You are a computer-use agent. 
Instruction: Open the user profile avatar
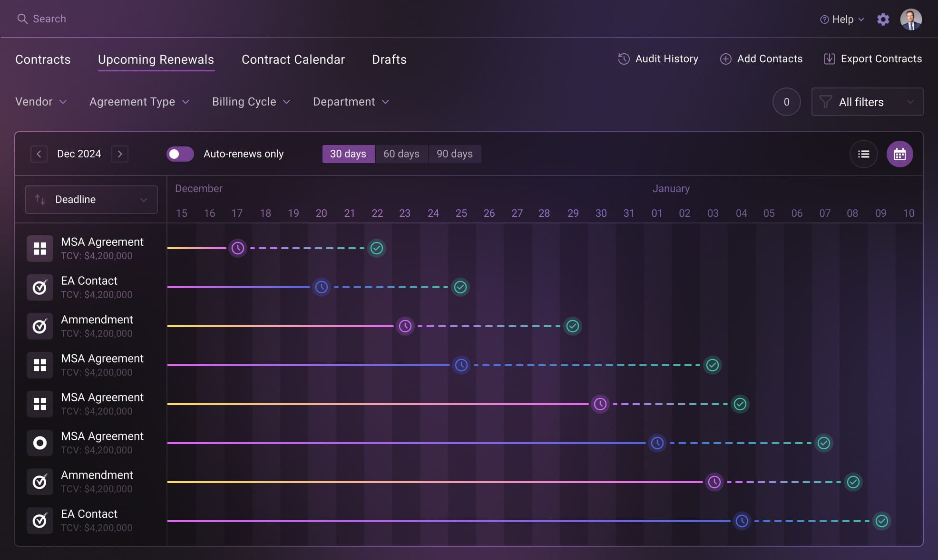click(x=911, y=19)
